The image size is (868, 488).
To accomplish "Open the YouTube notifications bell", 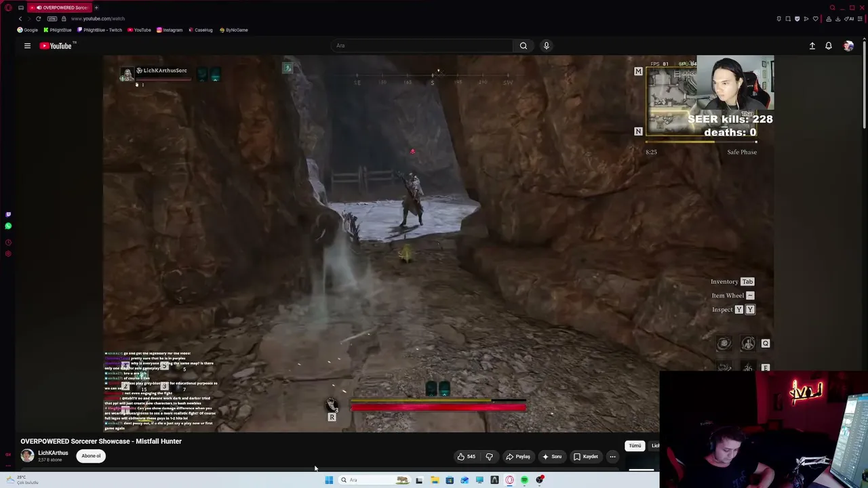I will tap(829, 45).
